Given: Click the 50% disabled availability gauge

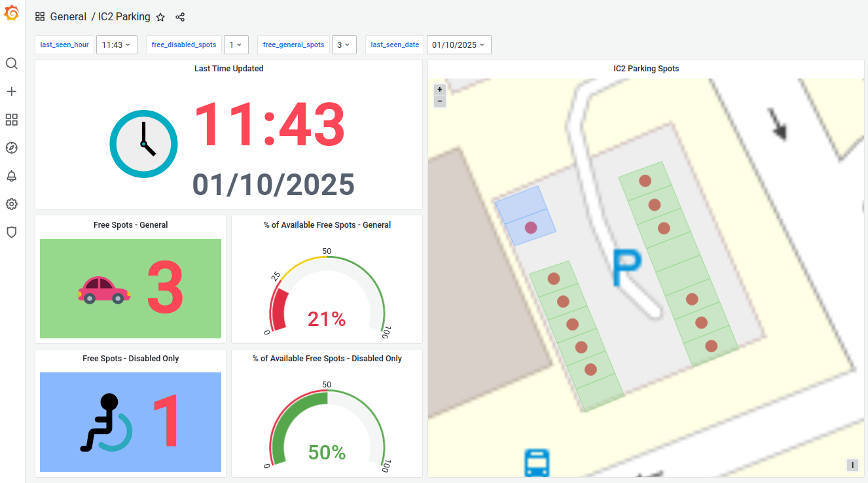Looking at the screenshot, I should tap(327, 428).
